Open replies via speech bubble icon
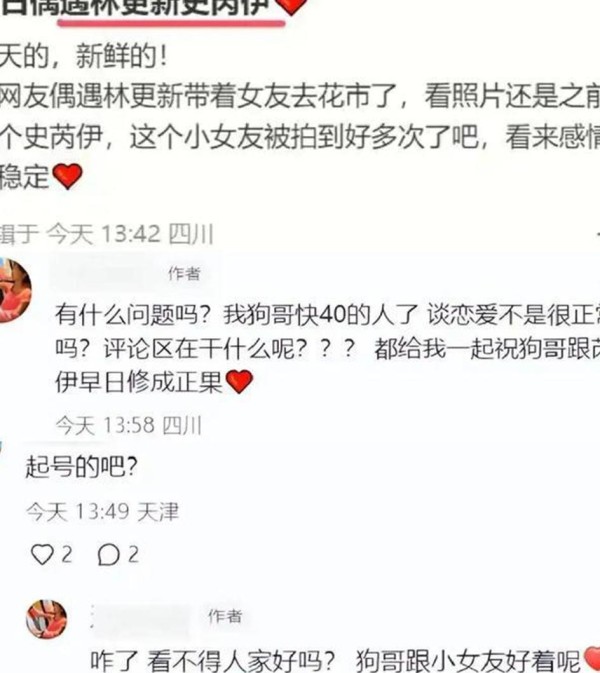Viewport: 600px width, 673px height. coord(108,555)
